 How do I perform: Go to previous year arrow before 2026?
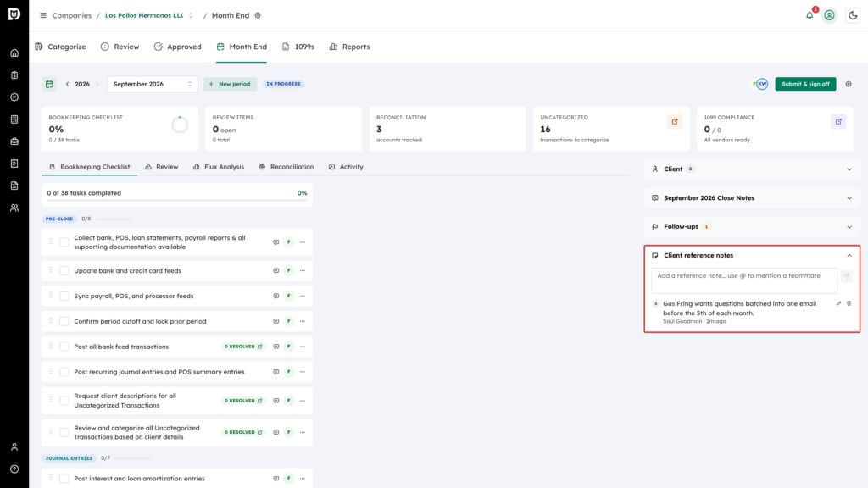[x=68, y=84]
